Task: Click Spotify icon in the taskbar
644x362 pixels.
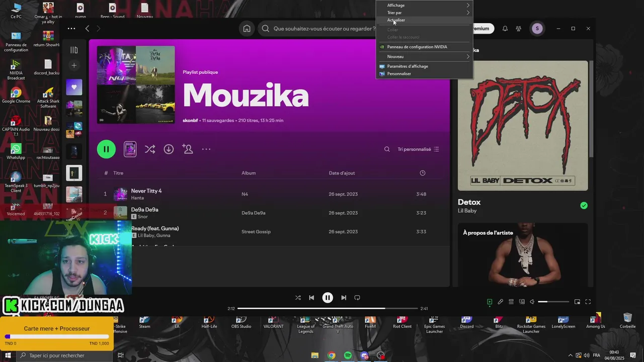Action: click(348, 355)
